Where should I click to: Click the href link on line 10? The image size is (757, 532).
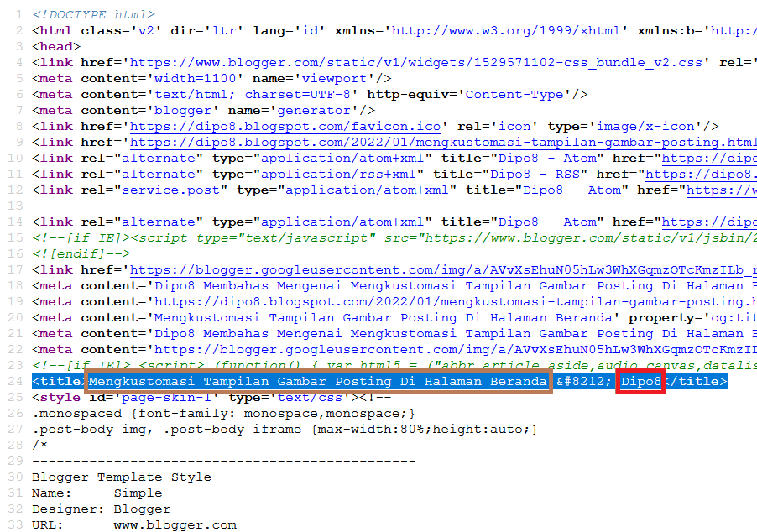pyautogui.click(x=709, y=159)
